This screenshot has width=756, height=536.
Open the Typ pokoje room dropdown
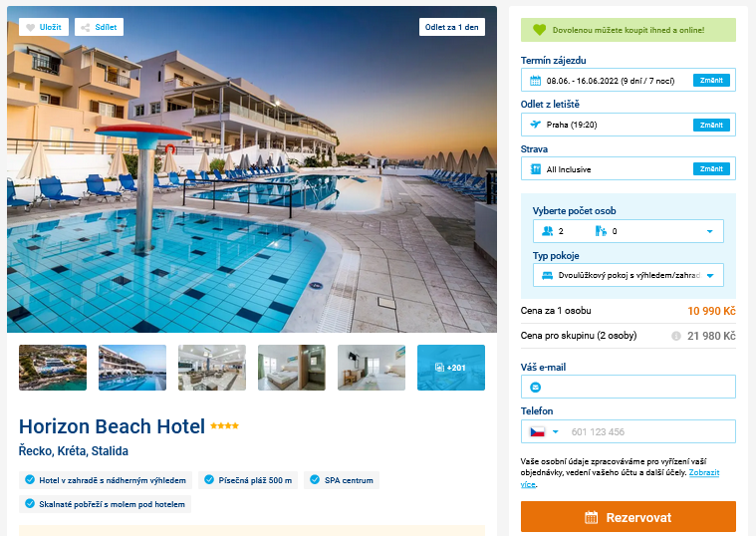(x=628, y=275)
